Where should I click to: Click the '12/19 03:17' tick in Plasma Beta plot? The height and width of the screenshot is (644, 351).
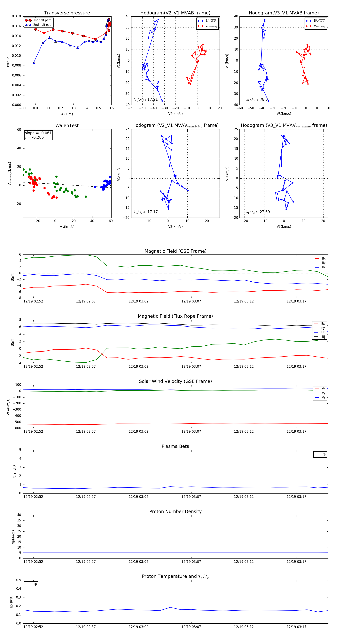297,496
